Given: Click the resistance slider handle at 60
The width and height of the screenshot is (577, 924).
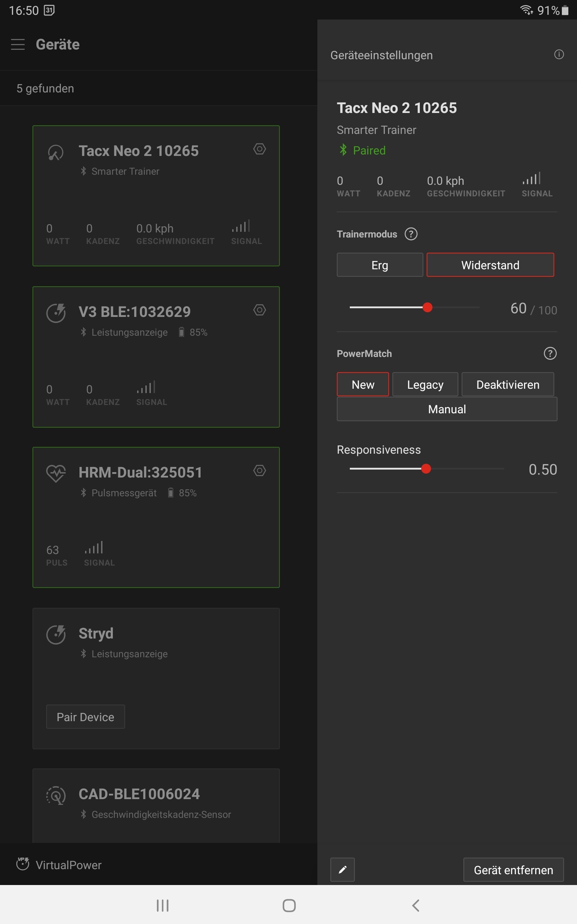Looking at the screenshot, I should [x=427, y=307].
